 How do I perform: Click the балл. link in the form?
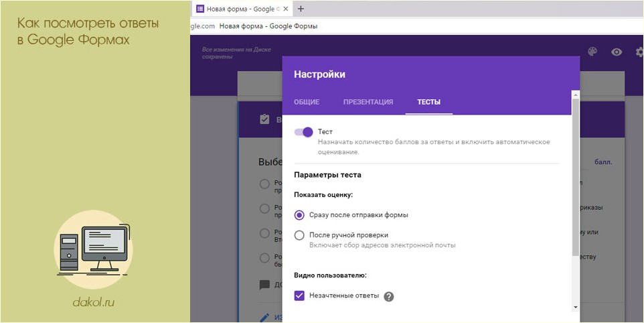603,162
